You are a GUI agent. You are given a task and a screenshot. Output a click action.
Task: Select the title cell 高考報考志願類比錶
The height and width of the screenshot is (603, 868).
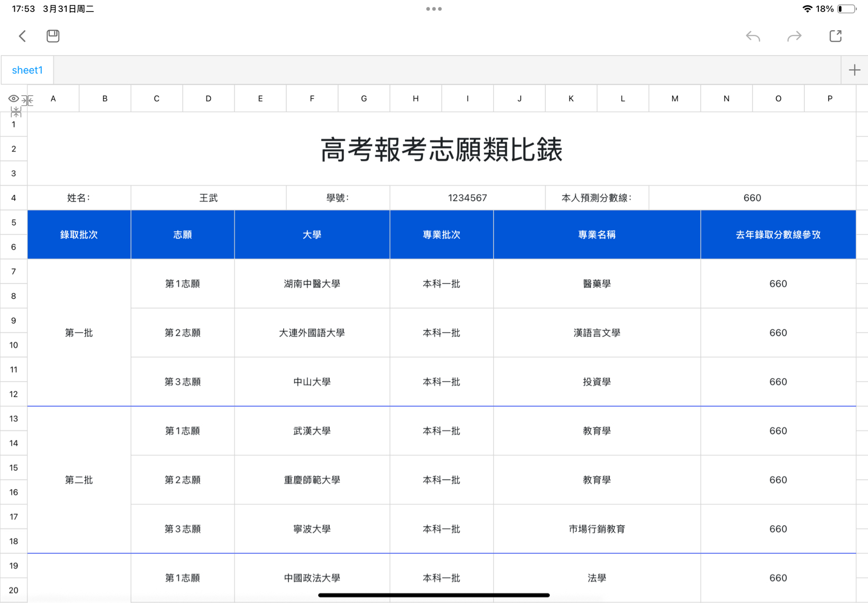[441, 149]
